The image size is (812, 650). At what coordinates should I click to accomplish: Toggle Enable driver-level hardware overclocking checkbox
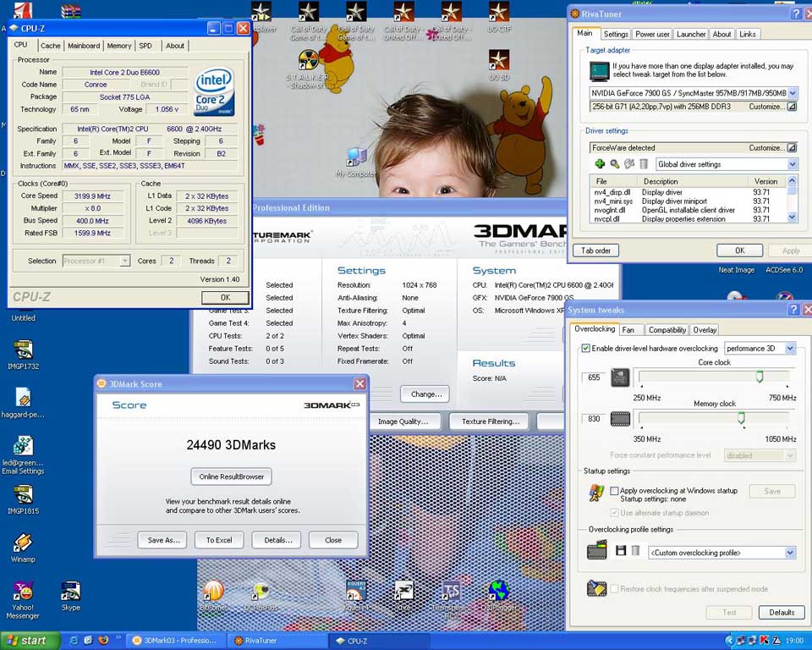[x=585, y=349]
